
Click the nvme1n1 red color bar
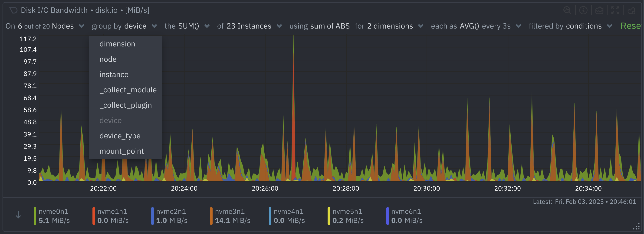pyautogui.click(x=94, y=216)
